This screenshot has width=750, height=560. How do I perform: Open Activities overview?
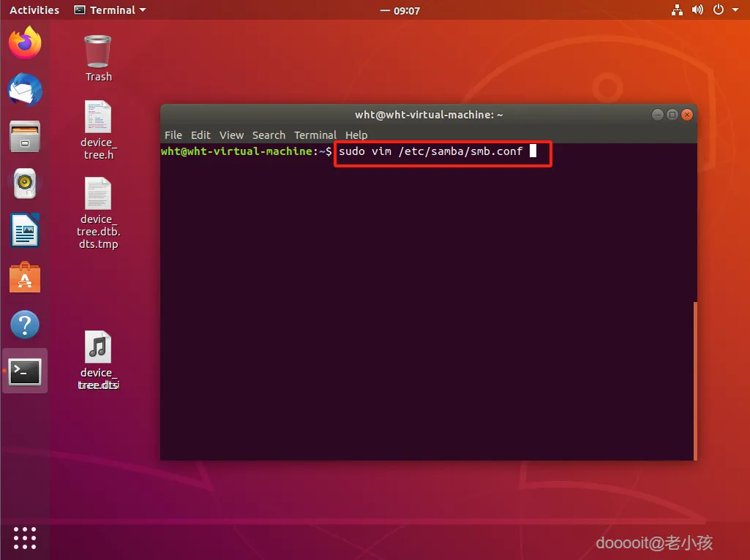pos(34,10)
